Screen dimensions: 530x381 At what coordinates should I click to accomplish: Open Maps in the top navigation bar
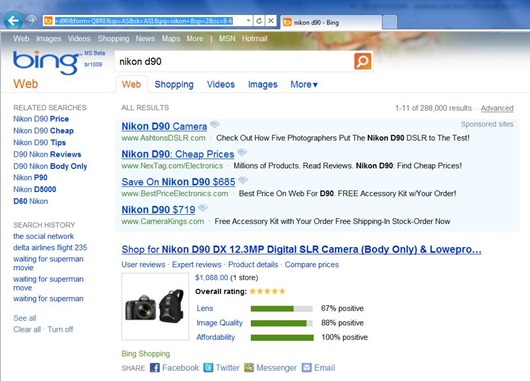coord(171,39)
